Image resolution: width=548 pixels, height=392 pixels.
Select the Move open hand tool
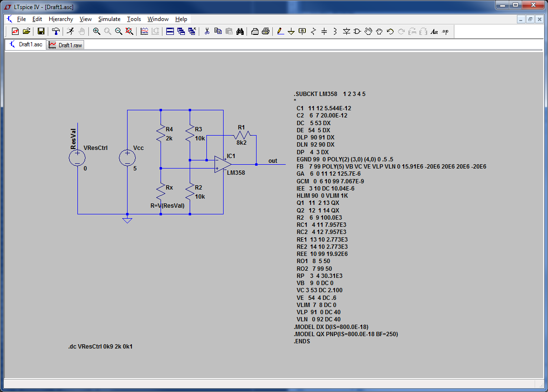pyautogui.click(x=368, y=32)
